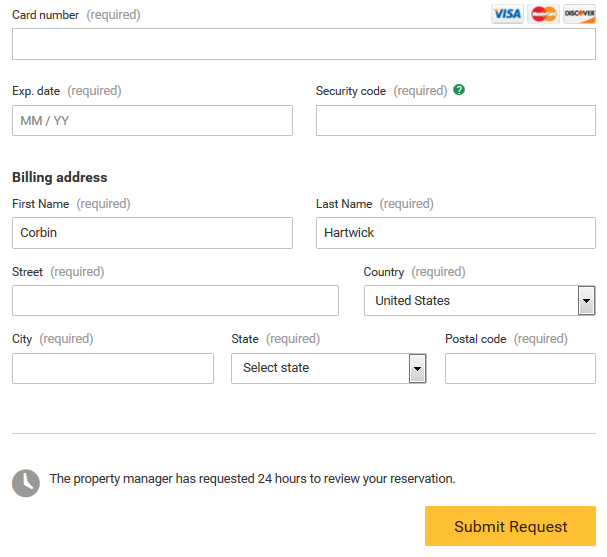Click the MM / YY expiration field
This screenshot has height=557, width=607.
coord(152,120)
